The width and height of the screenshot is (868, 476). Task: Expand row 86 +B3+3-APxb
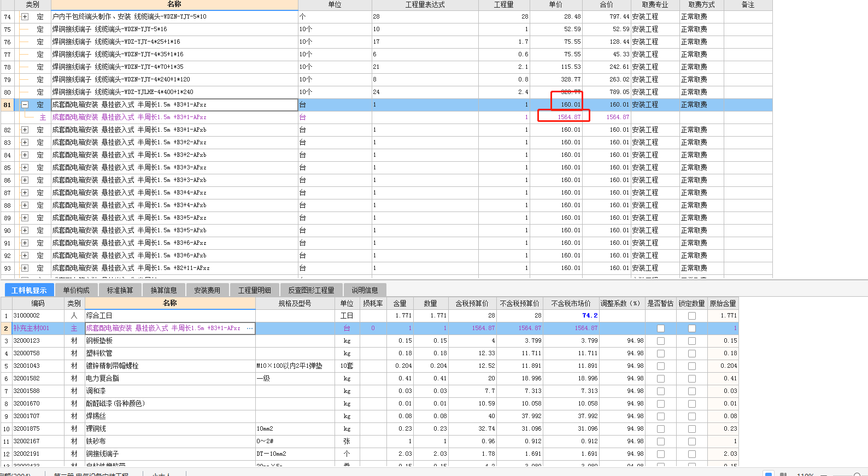(x=25, y=180)
